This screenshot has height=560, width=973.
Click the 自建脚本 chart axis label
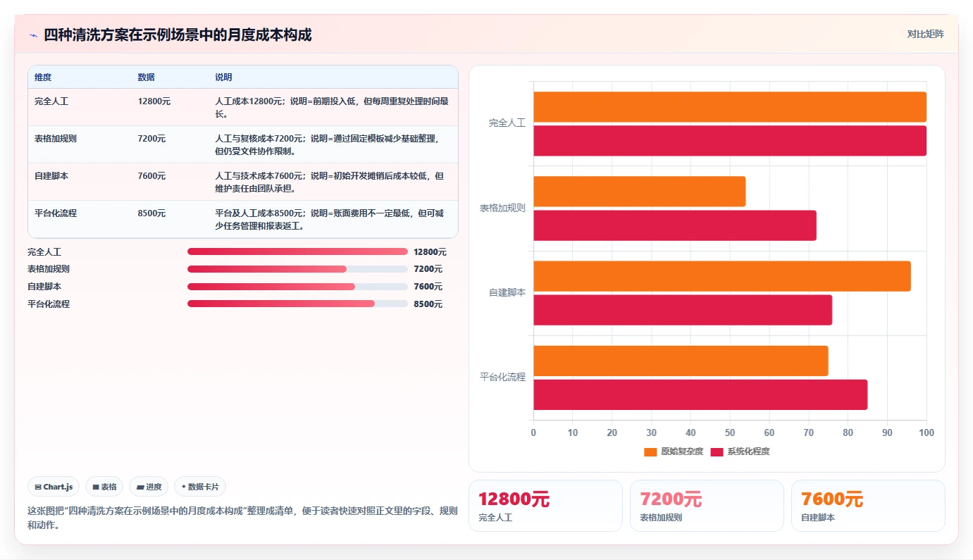(507, 292)
